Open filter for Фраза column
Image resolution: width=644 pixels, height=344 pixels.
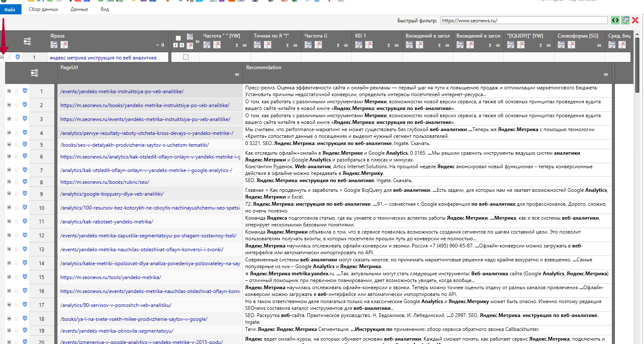click(x=54, y=45)
